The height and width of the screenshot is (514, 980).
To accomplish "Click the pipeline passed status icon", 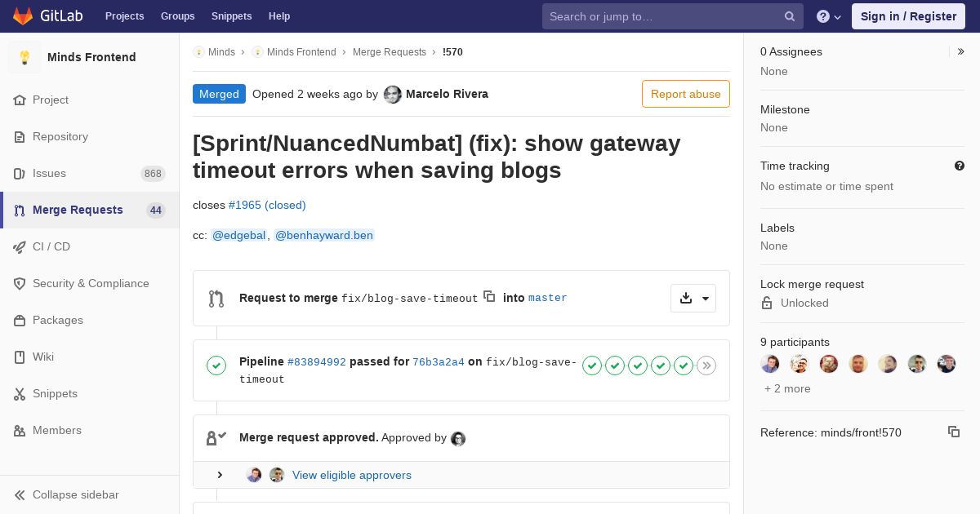I will coord(216,366).
